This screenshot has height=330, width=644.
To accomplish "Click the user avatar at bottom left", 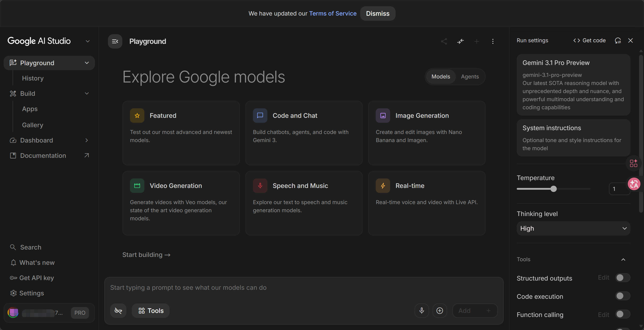I will pos(13,313).
